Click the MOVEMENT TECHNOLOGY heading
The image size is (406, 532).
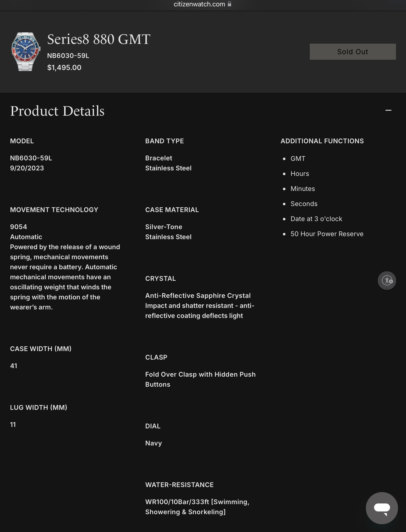coord(54,210)
